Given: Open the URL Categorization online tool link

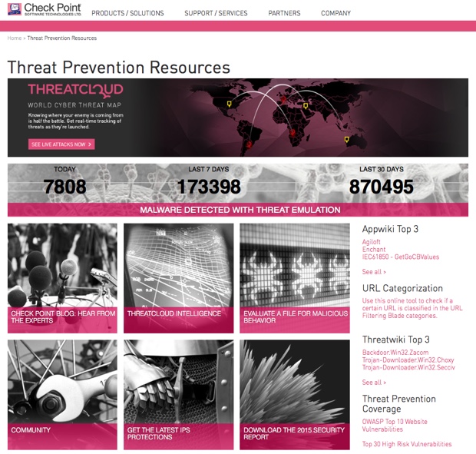Looking at the screenshot, I should point(412,308).
